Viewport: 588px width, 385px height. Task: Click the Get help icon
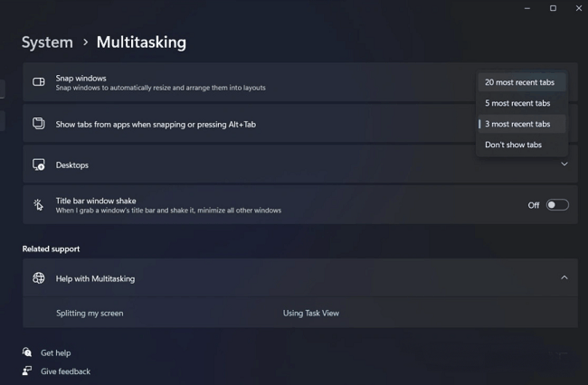(28, 352)
